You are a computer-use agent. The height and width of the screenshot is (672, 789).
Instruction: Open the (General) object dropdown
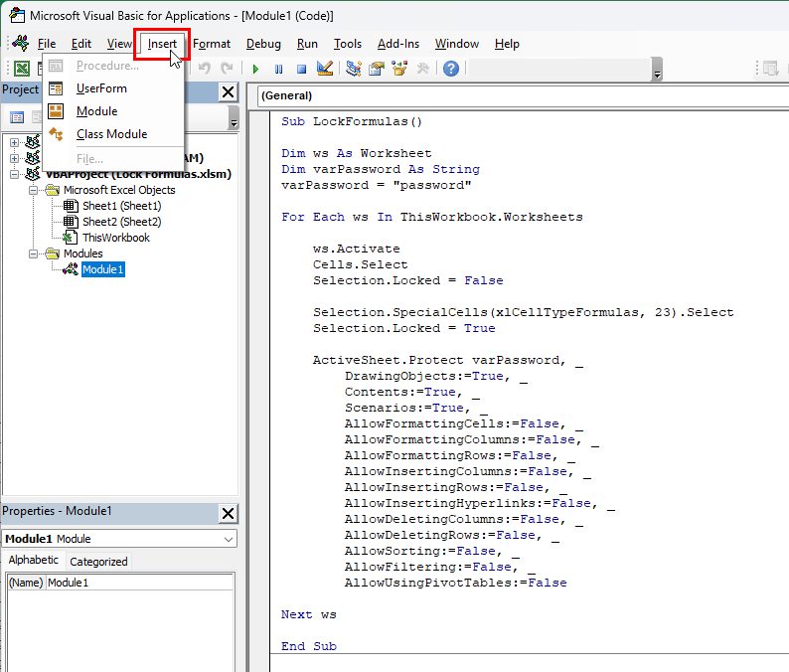click(524, 95)
